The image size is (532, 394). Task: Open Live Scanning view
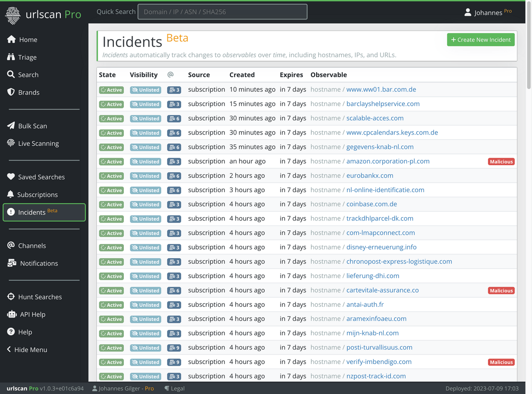pyautogui.click(x=37, y=143)
